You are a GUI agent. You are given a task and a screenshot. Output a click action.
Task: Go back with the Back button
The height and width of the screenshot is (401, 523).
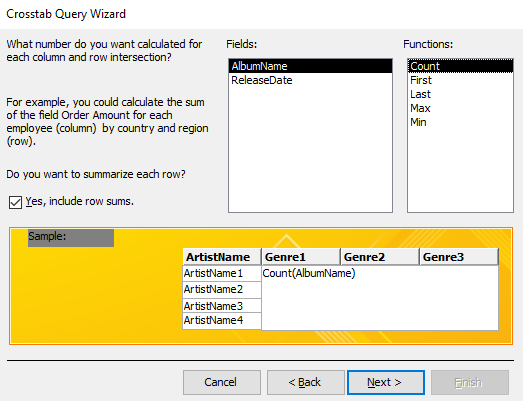[306, 382]
